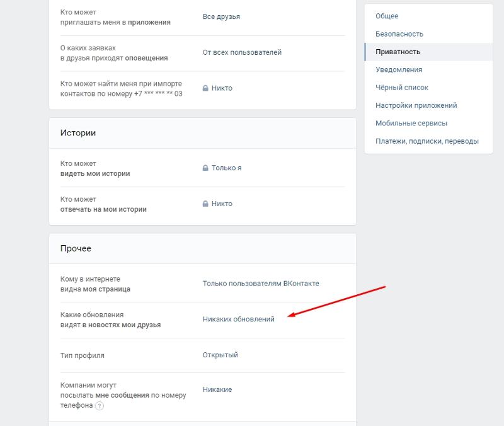Image resolution: width=504 pixels, height=426 pixels.
Task: Click the lock icon near 'Никто' story replies setting
Action: click(206, 204)
